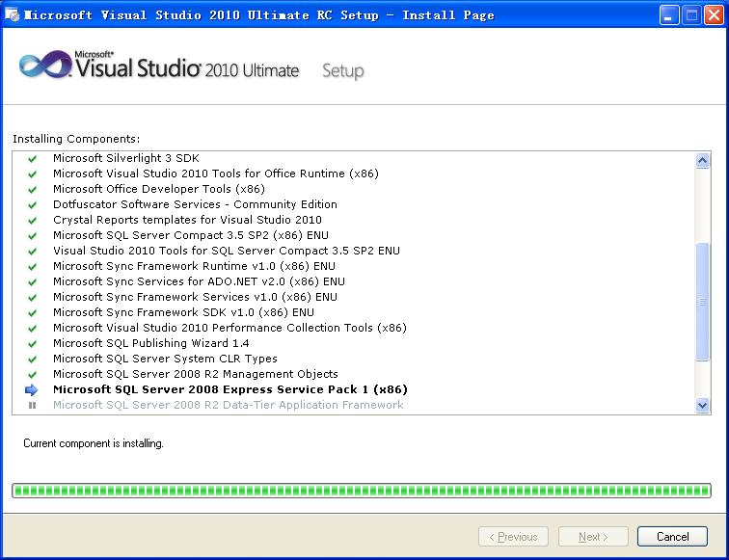Click the scroll down arrow of components list
The width and height of the screenshot is (729, 560).
pos(703,405)
